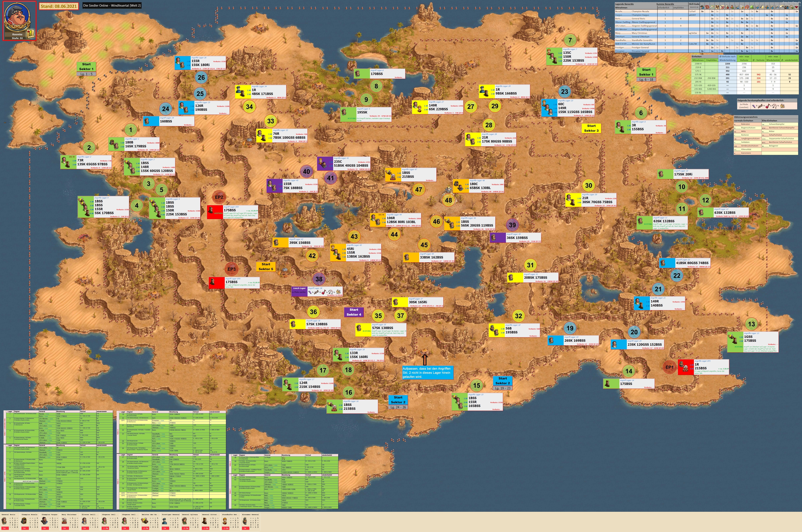Click the red EP1 camp marker
802x532 pixels.
point(670,367)
